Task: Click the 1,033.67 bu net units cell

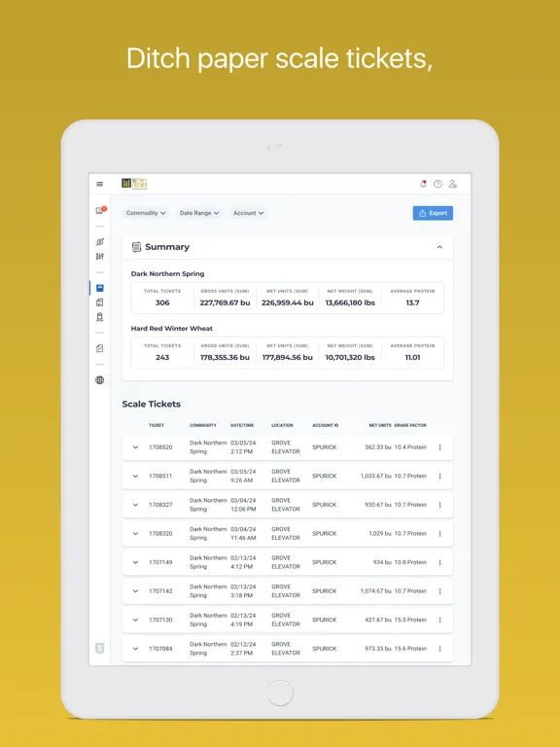Action: [x=375, y=476]
